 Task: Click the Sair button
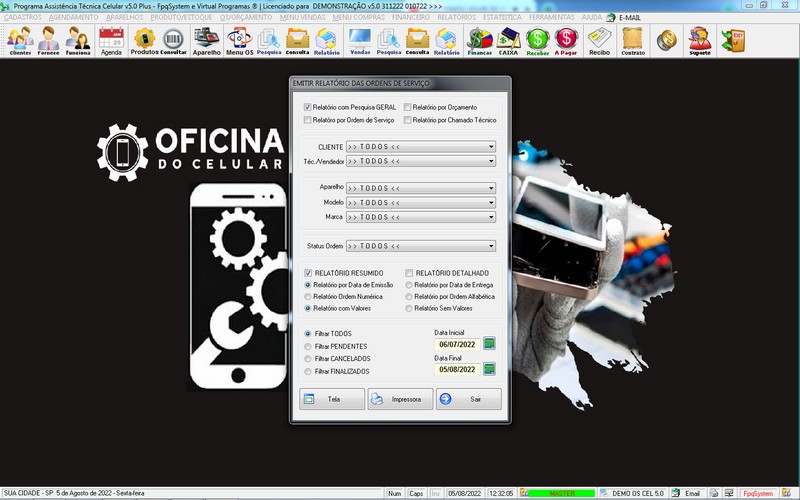tap(469, 399)
